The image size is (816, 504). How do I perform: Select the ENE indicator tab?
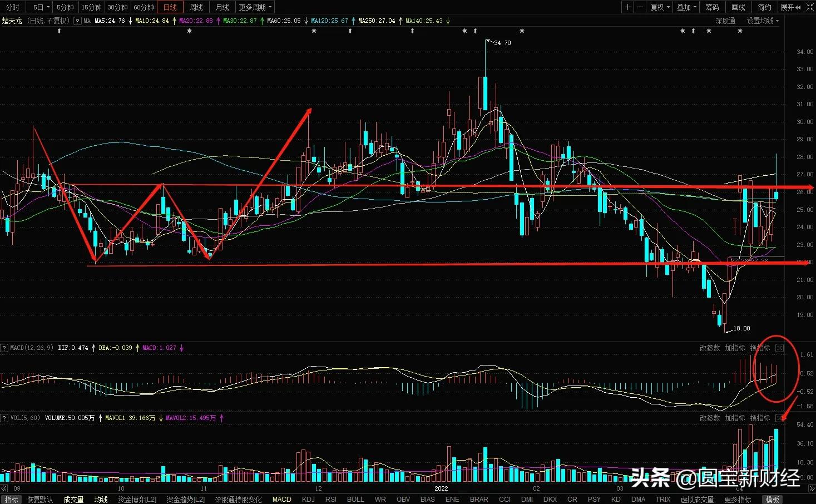(x=452, y=500)
